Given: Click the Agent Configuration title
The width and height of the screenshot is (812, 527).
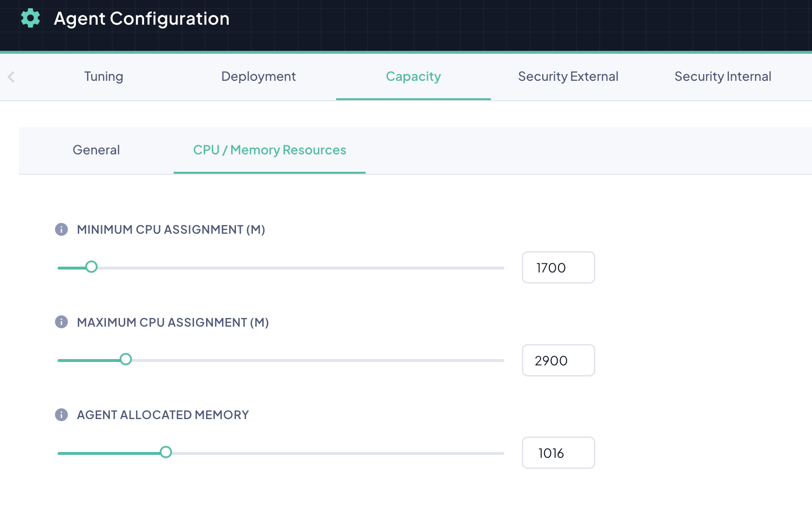Looking at the screenshot, I should click(142, 18).
